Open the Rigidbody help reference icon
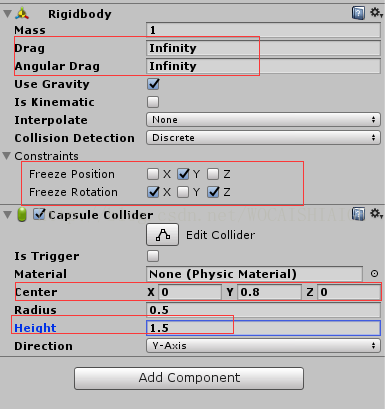This screenshot has width=385, height=409. click(358, 13)
